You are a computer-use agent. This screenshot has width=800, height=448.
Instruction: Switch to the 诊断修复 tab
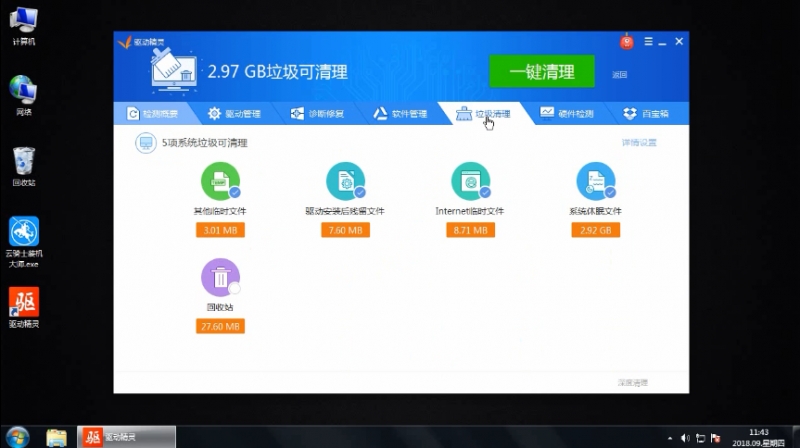point(317,113)
